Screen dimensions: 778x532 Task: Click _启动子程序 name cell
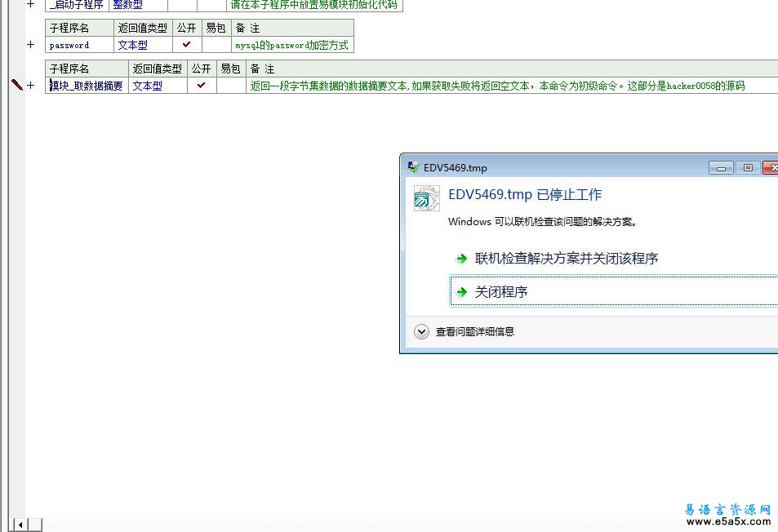pyautogui.click(x=77, y=5)
